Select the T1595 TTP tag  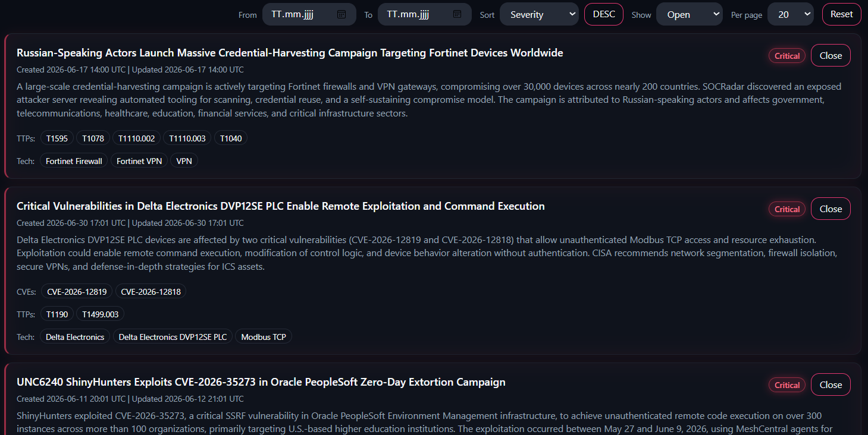point(57,138)
